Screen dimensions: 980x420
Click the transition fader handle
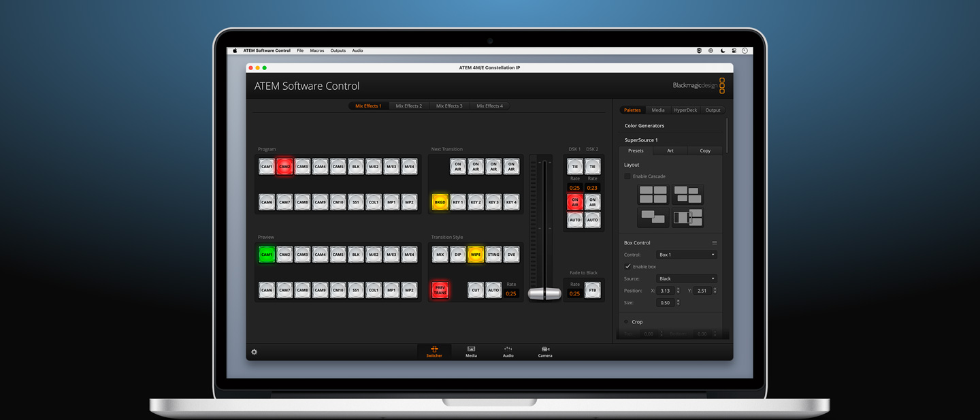click(x=544, y=293)
